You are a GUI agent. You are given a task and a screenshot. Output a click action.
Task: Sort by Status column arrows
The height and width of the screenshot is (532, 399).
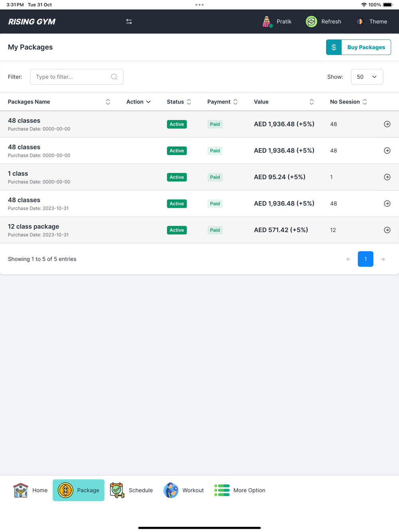tap(189, 102)
